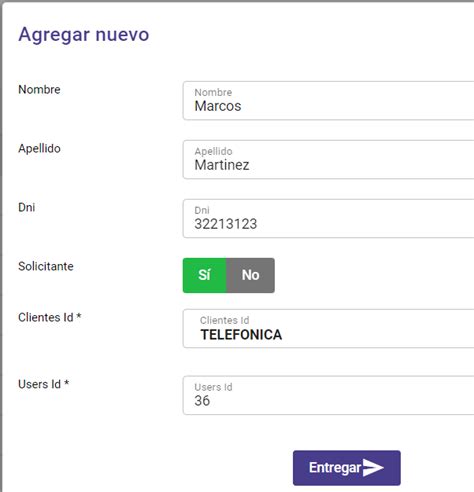Focus the Nombre field containing Marcos

pyautogui.click(x=328, y=100)
